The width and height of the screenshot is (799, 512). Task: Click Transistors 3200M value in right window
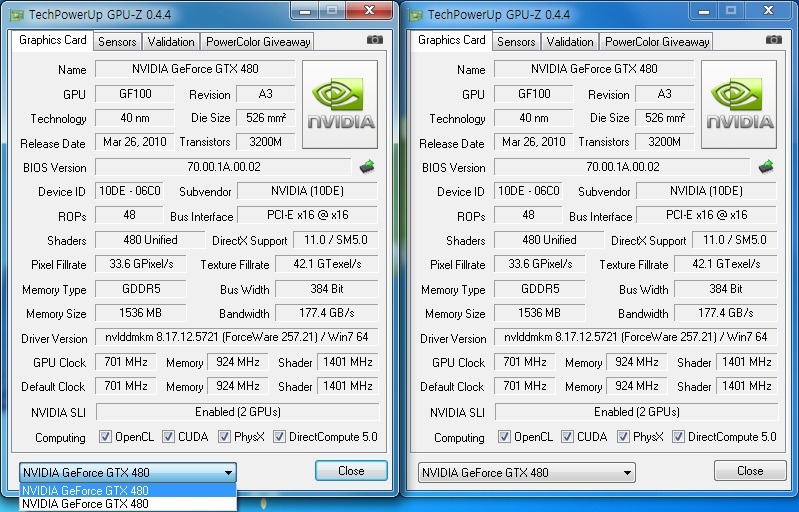[x=664, y=142]
